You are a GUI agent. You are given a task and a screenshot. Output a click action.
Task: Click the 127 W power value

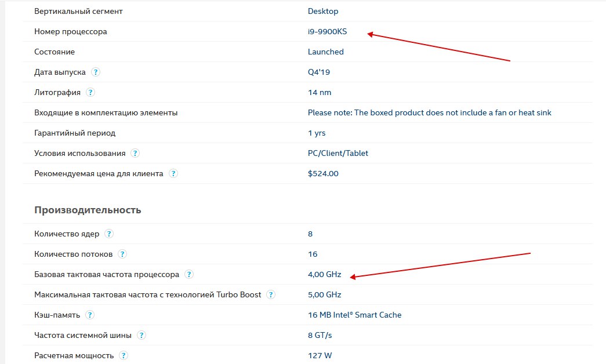[x=320, y=355]
